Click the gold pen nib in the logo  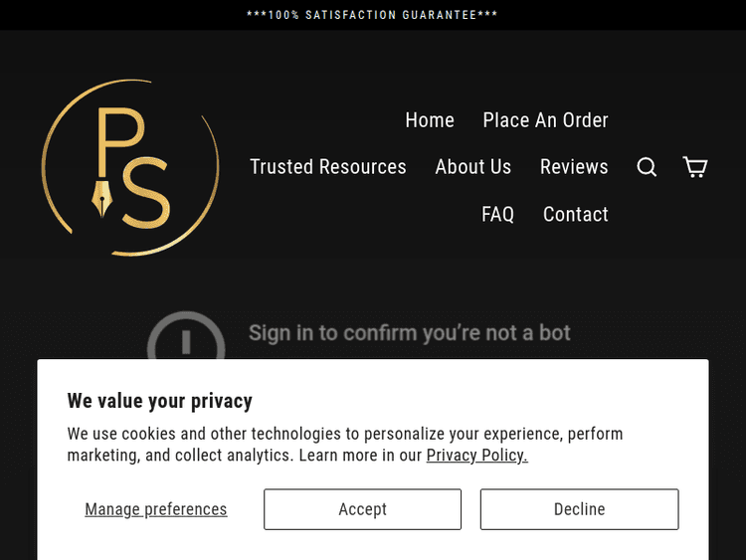pos(102,199)
